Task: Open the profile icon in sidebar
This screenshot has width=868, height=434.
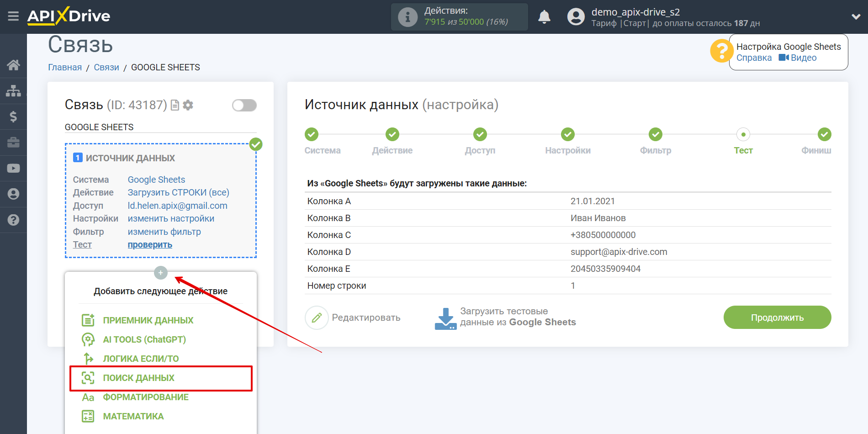Action: pyautogui.click(x=13, y=194)
